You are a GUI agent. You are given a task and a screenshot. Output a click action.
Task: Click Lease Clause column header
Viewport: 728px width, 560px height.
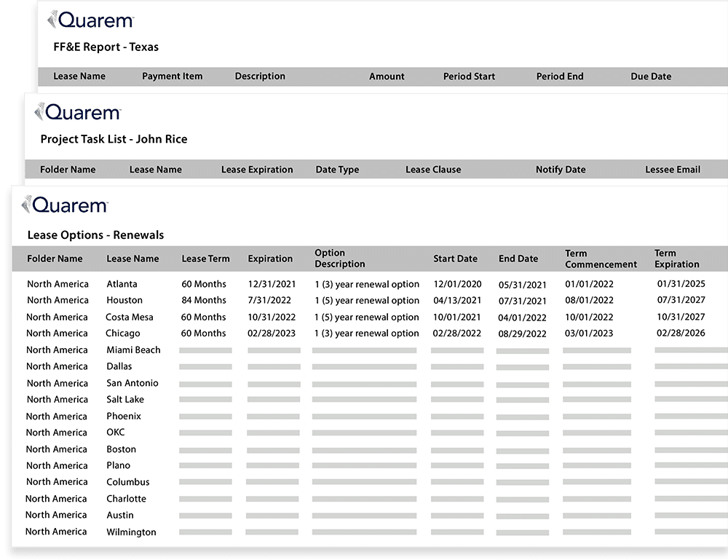[433, 170]
